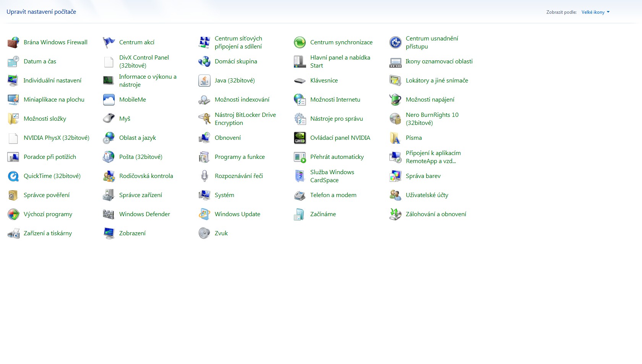Click the Windows Update icon

point(204,214)
